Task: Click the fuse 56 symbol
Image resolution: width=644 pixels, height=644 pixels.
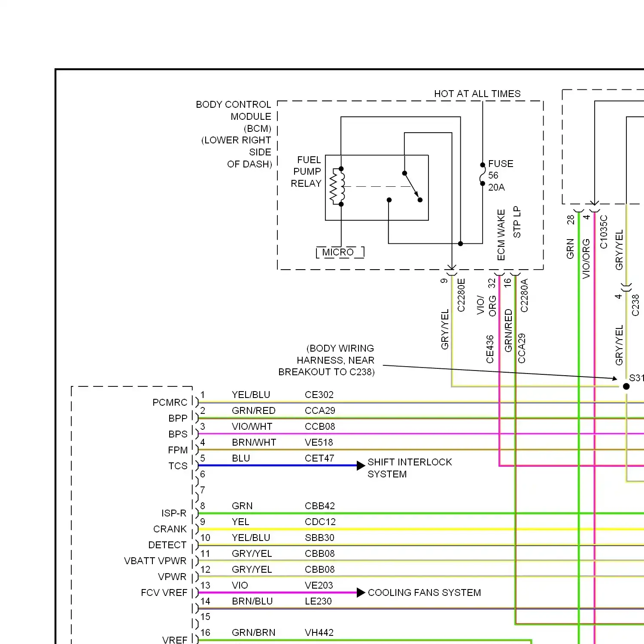Action: [483, 174]
